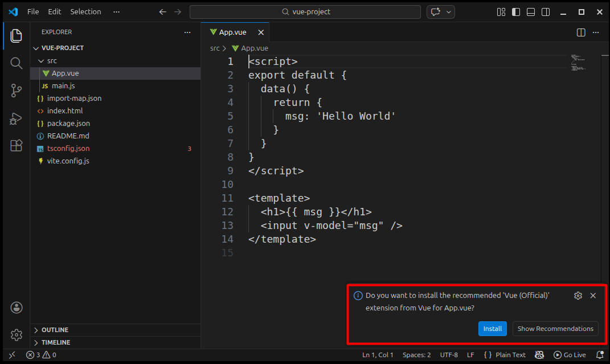This screenshot has width=610, height=364.
Task: Collapse the VUE-PROJECT folder section
Action: [x=115, y=48]
